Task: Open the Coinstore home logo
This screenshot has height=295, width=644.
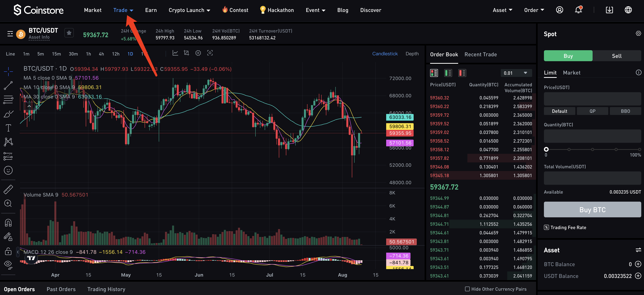Action: (38, 10)
